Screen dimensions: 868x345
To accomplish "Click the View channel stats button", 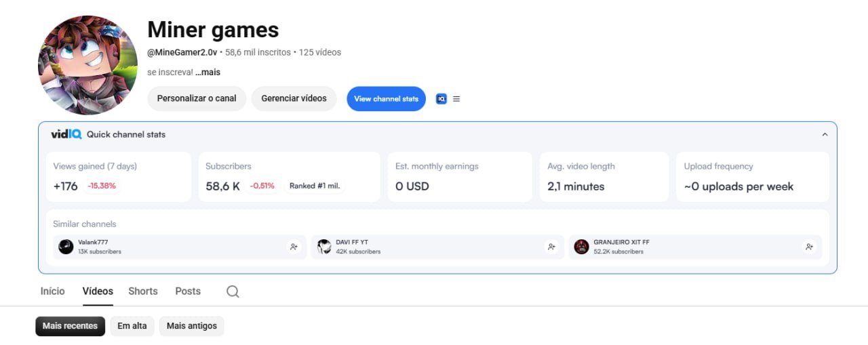I will click(386, 99).
